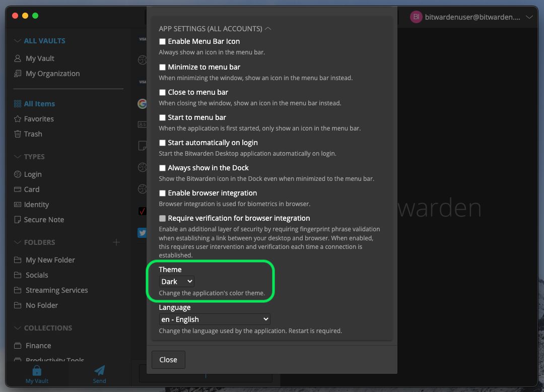Screen dimensions: 544x392
Task: Check Always show in the Dock
Action: 162,168
